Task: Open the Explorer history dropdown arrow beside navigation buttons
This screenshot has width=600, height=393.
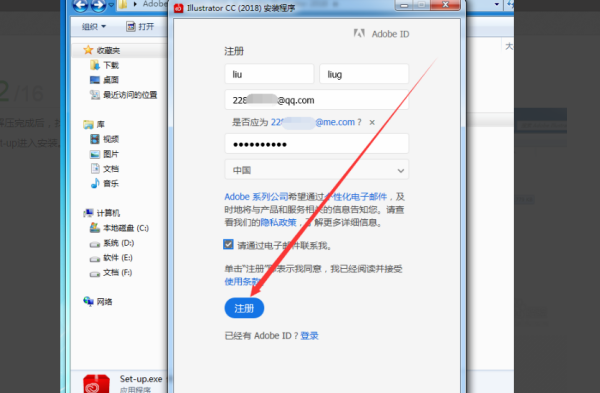Action: [x=111, y=5]
